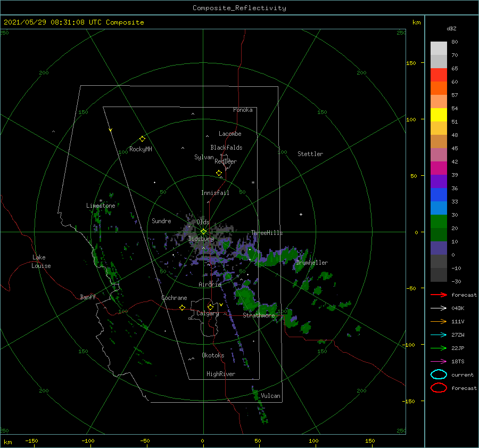Click the yellow diamond marker below RedDeer

[219, 173]
